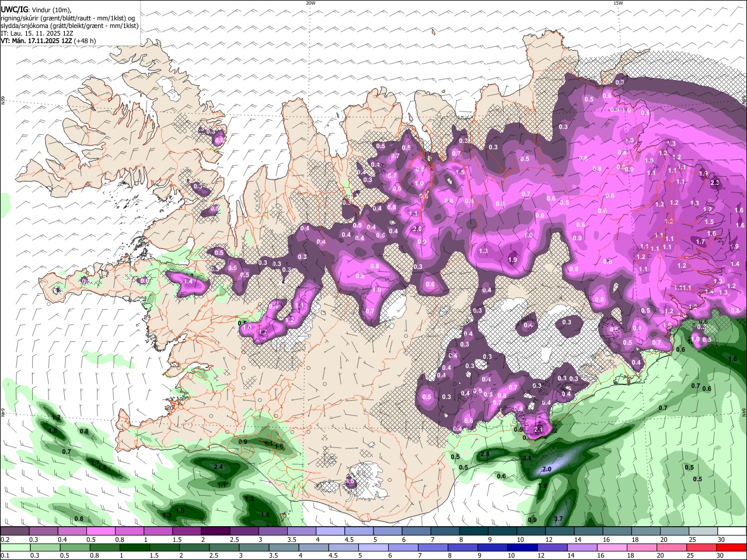Click the dark teal 8–9 swatch, upper legend row

tap(473, 531)
